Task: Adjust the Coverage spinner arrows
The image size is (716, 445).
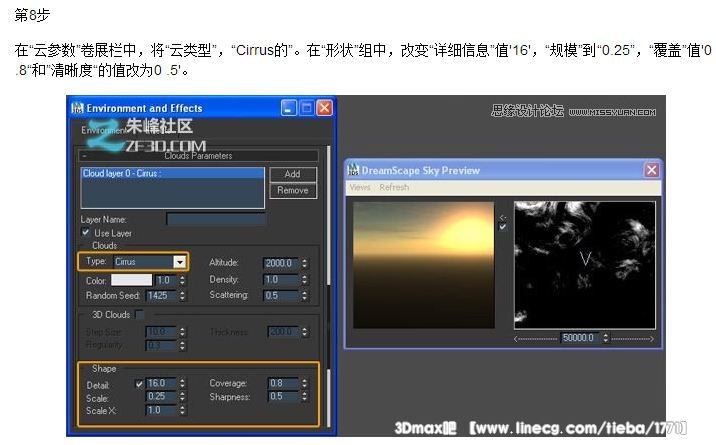Action: click(x=304, y=383)
